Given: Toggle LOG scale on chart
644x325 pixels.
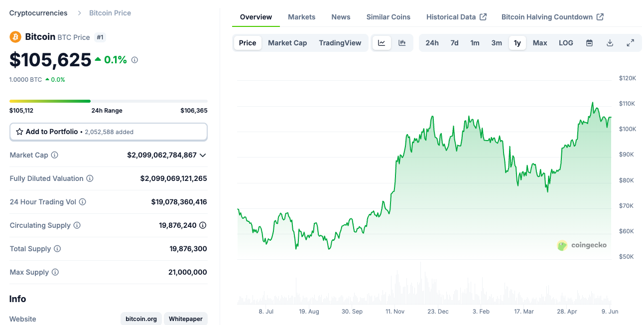Looking at the screenshot, I should click(x=566, y=43).
